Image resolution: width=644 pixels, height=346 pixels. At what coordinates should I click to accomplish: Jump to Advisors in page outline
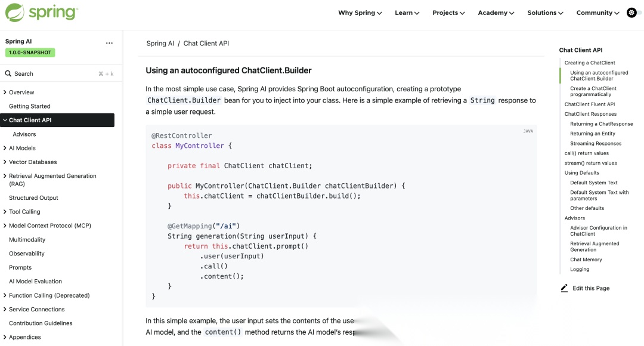pos(575,218)
